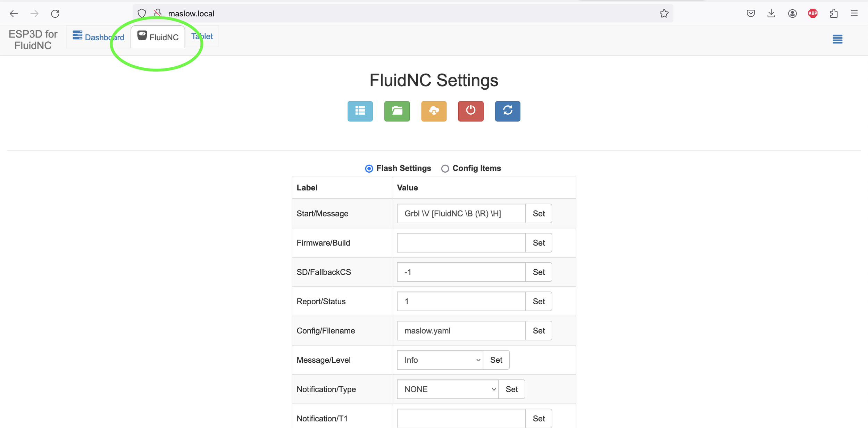Select the Flash Settings radio button
Image resolution: width=868 pixels, height=428 pixels.
pos(369,168)
